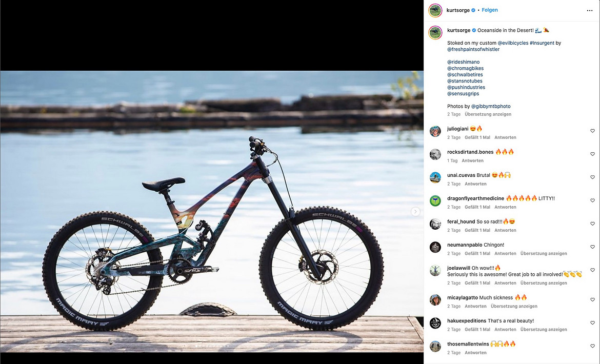Screen dimensions: 600x364
Task: Like joelawwill's comment with the heart
Action: point(592,270)
